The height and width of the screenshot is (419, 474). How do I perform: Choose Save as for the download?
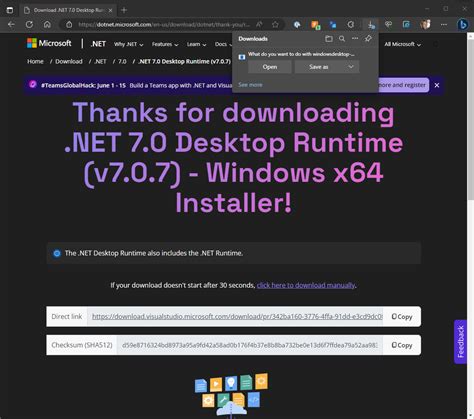point(319,67)
